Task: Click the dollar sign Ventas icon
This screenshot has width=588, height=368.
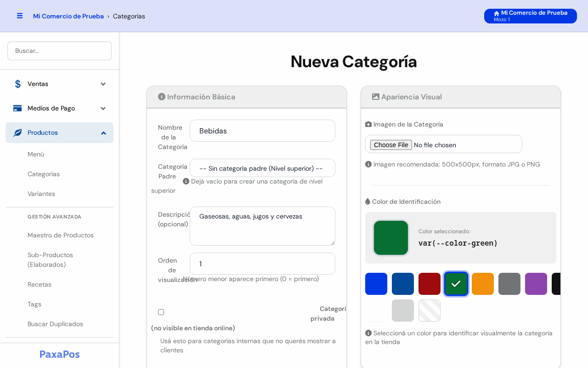Action: tap(17, 84)
